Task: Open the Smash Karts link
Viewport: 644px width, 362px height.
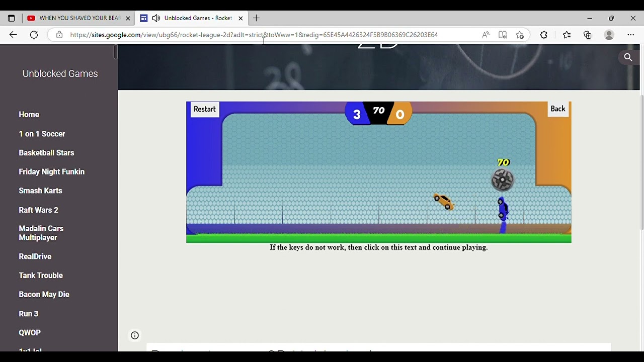Action: pos(40,191)
